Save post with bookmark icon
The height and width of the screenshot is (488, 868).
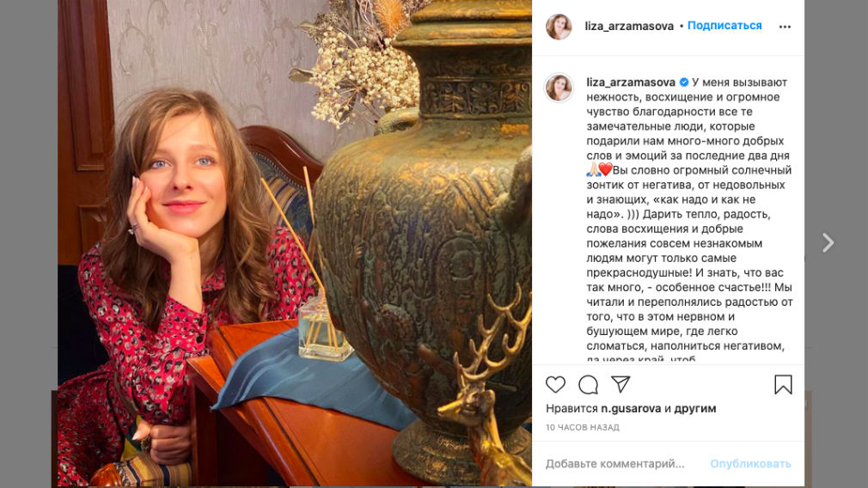tap(783, 385)
